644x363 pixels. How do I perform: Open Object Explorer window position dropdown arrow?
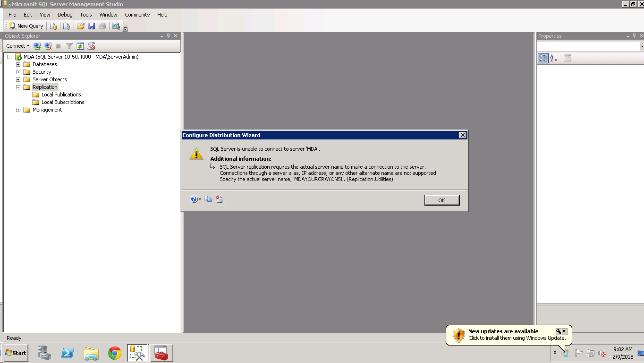(162, 36)
